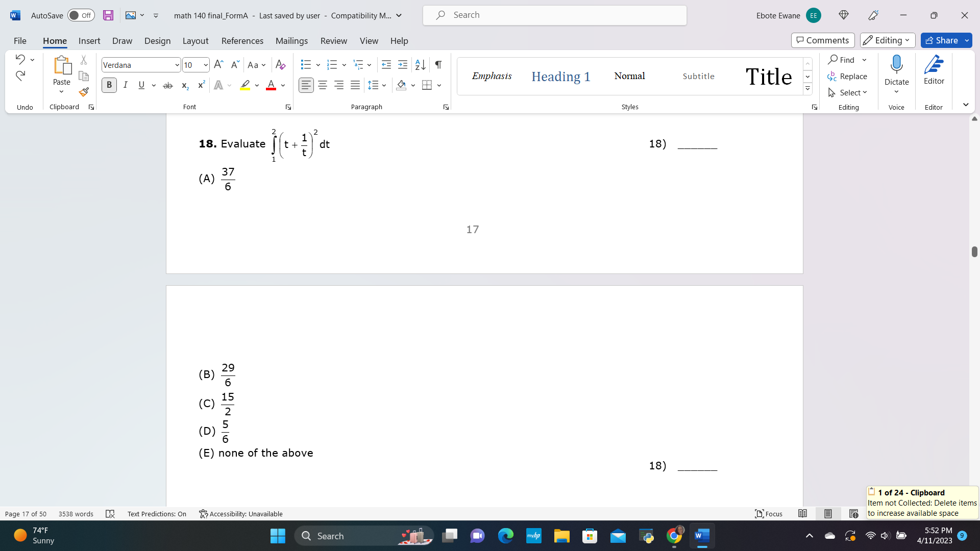
Task: Click the Share button
Action: [945, 40]
